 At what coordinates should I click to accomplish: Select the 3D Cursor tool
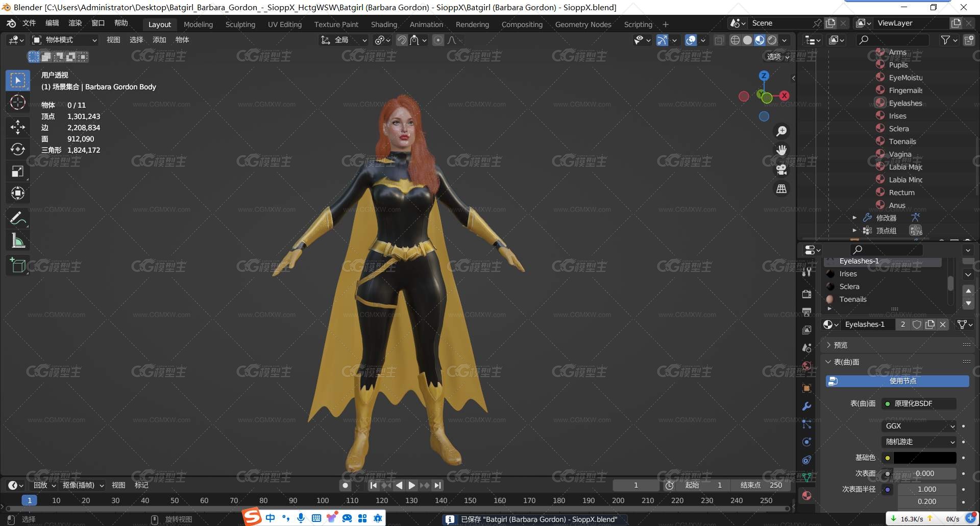[18, 103]
